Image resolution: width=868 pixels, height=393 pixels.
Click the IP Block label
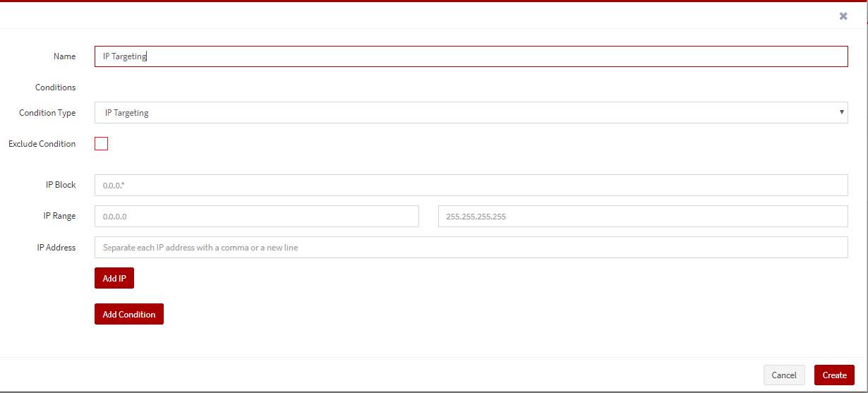point(61,185)
